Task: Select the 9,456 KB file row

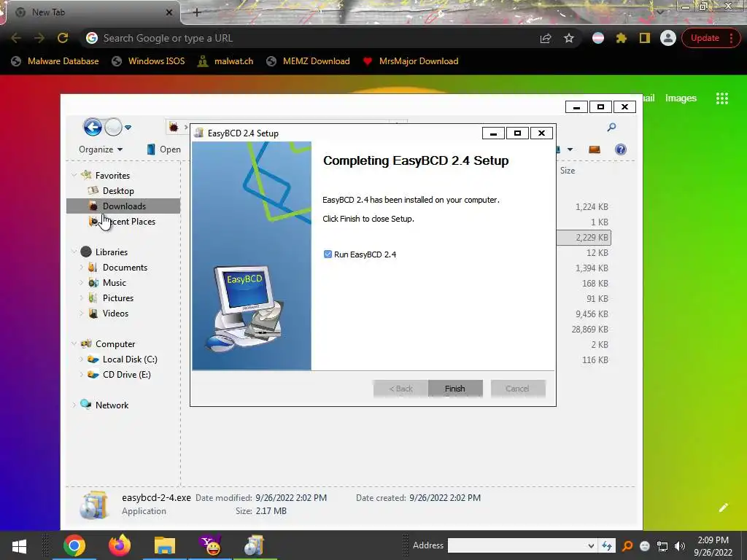Action: click(x=591, y=314)
